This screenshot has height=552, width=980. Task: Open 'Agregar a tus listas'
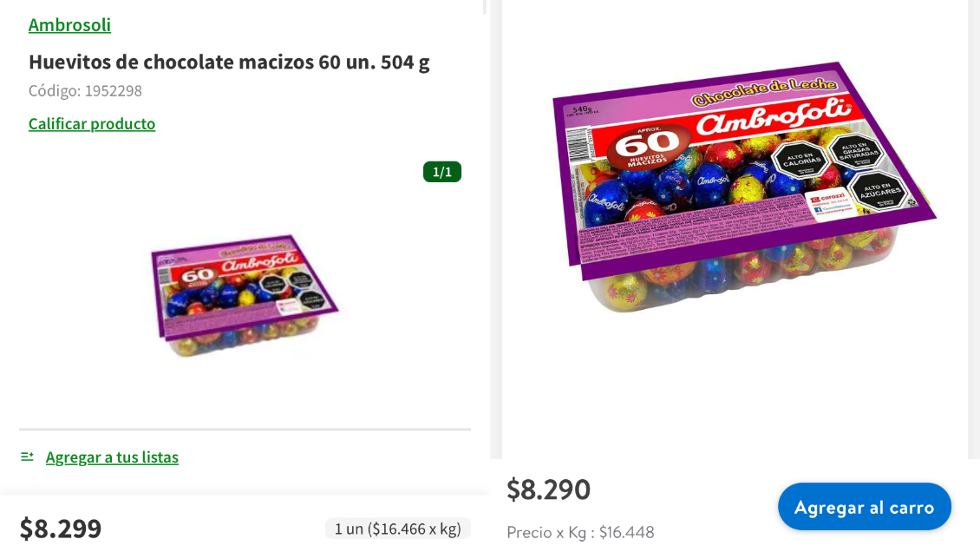pos(112,457)
